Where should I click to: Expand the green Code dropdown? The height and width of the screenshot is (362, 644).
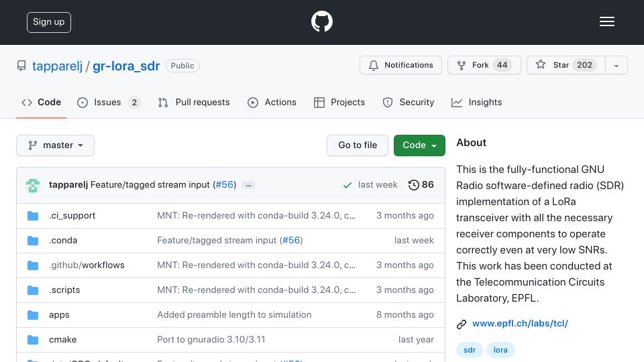[x=419, y=145]
